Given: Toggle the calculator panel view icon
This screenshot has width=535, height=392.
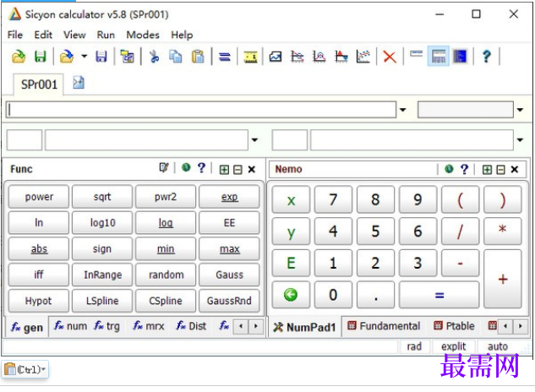Looking at the screenshot, I should tap(439, 57).
